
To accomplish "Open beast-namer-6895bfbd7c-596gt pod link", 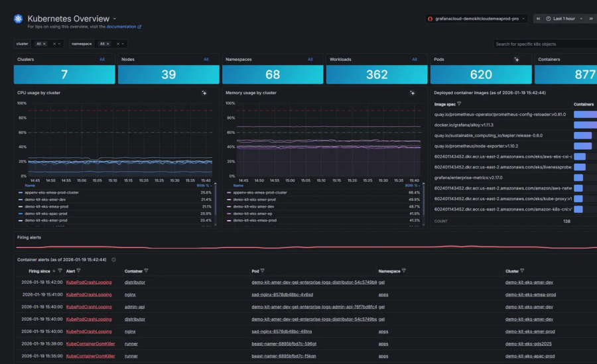I will (x=284, y=344).
